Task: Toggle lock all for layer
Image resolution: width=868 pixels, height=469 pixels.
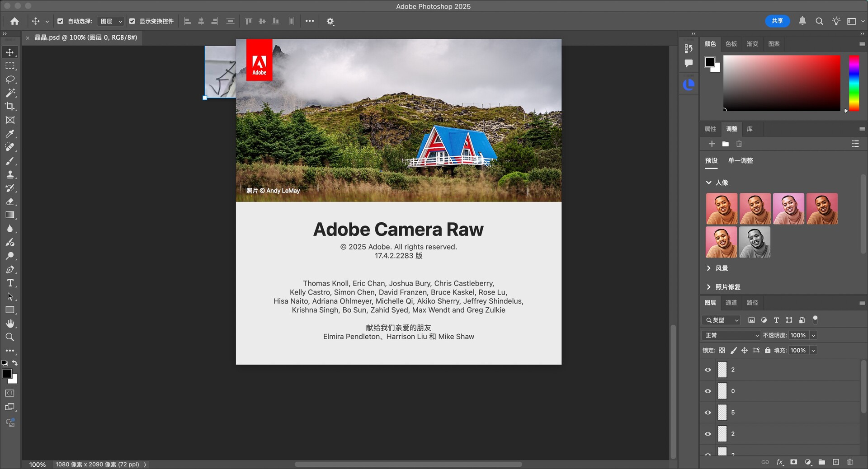Action: 768,351
